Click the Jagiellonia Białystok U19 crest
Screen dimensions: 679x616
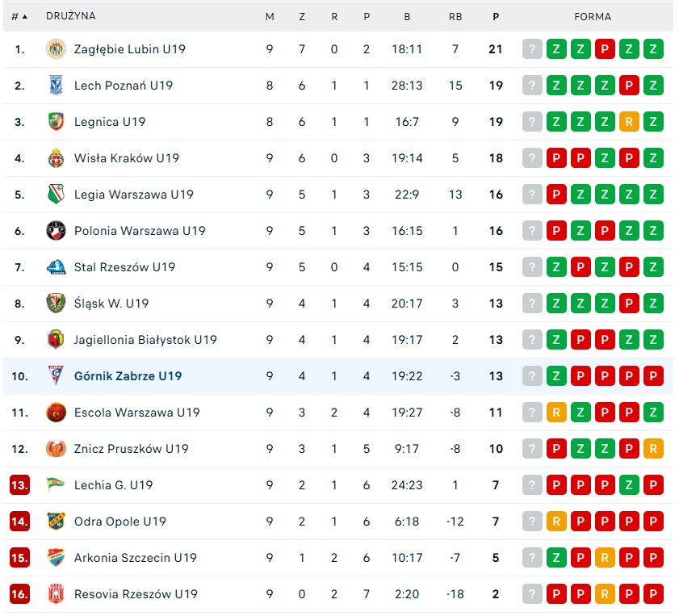pos(55,340)
